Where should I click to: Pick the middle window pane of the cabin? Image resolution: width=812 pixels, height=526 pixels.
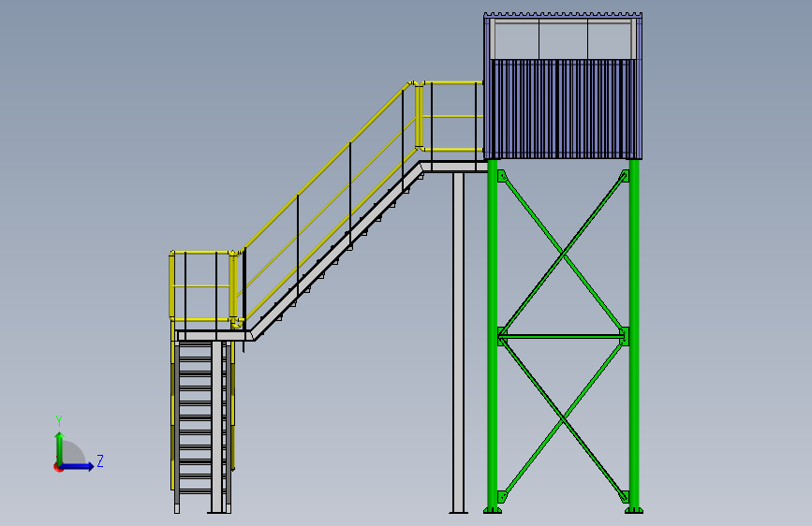(563, 40)
